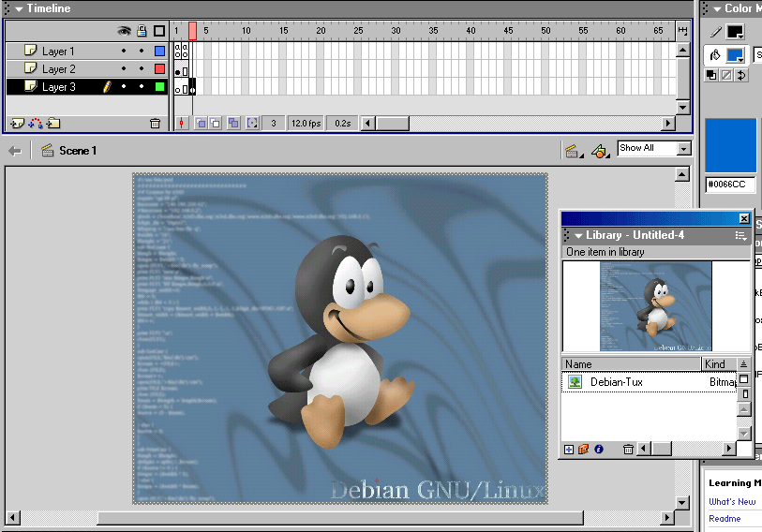The width and height of the screenshot is (762, 532).
Task: Toggle the show/hide all layers eye
Action: click(124, 31)
